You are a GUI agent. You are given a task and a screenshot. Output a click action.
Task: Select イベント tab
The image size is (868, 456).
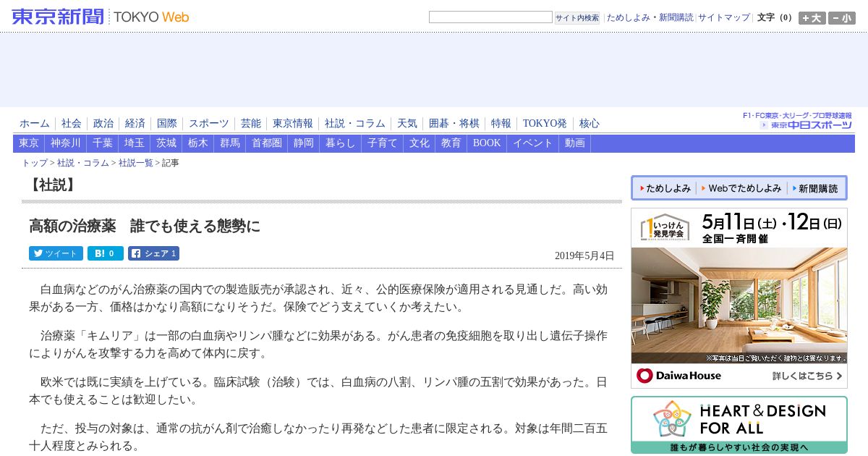pyautogui.click(x=533, y=143)
